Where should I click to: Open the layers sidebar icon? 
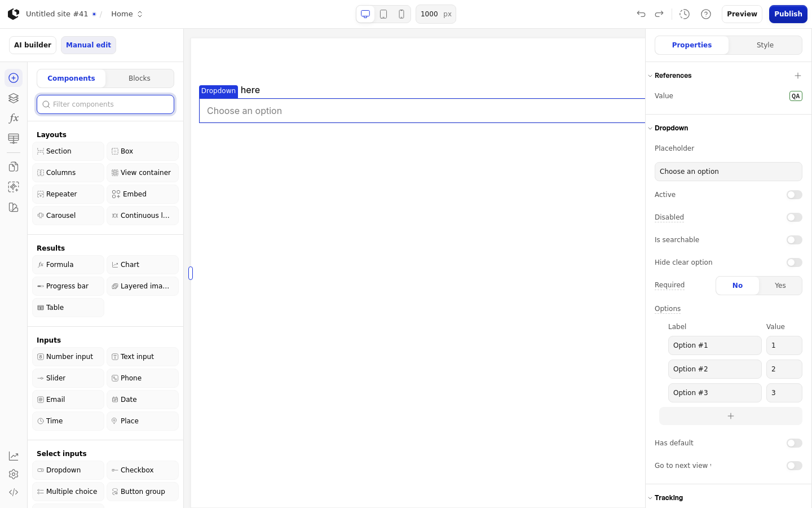(x=14, y=98)
